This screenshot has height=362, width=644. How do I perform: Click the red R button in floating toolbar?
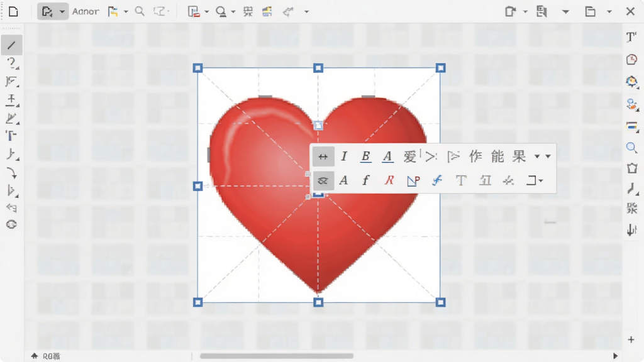[389, 180]
